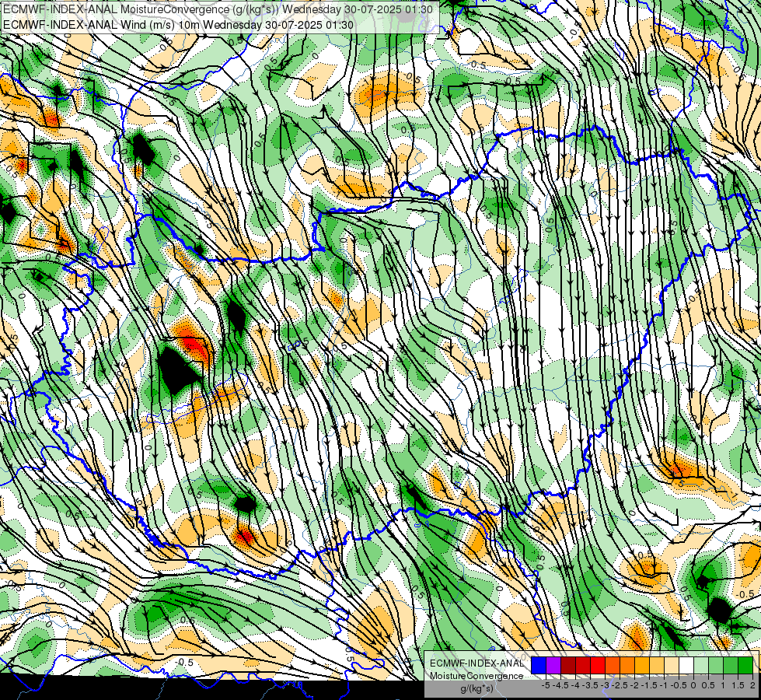Click the white swatch in the legend color bar

(x=686, y=665)
